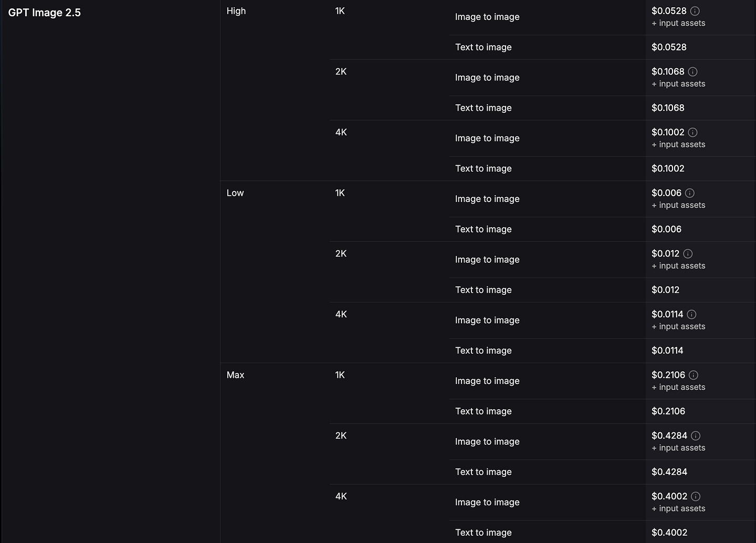Select the 2K resolution under Low
This screenshot has height=543, width=756.
(x=341, y=253)
